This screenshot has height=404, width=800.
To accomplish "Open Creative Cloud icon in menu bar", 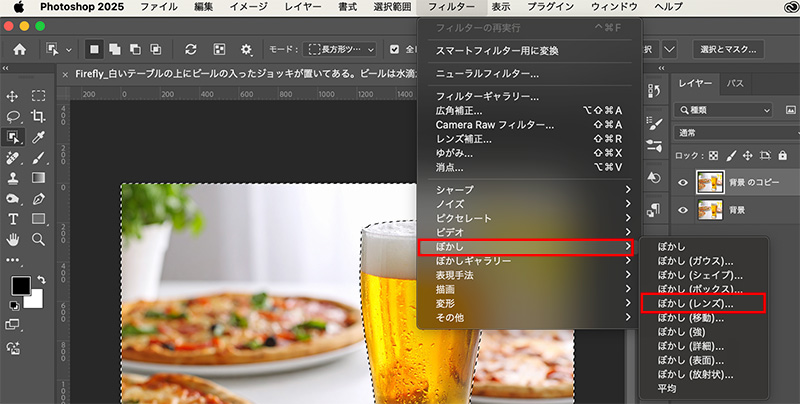I will 791,7.
